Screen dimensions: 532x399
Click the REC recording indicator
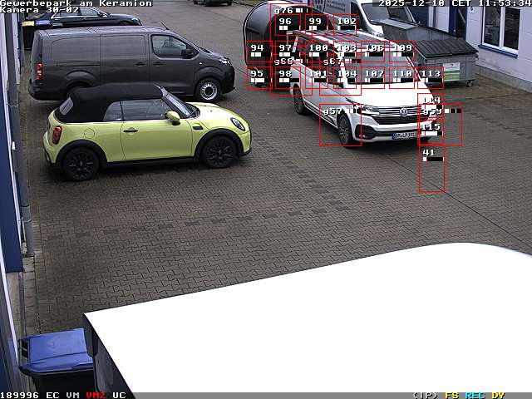[475, 395]
